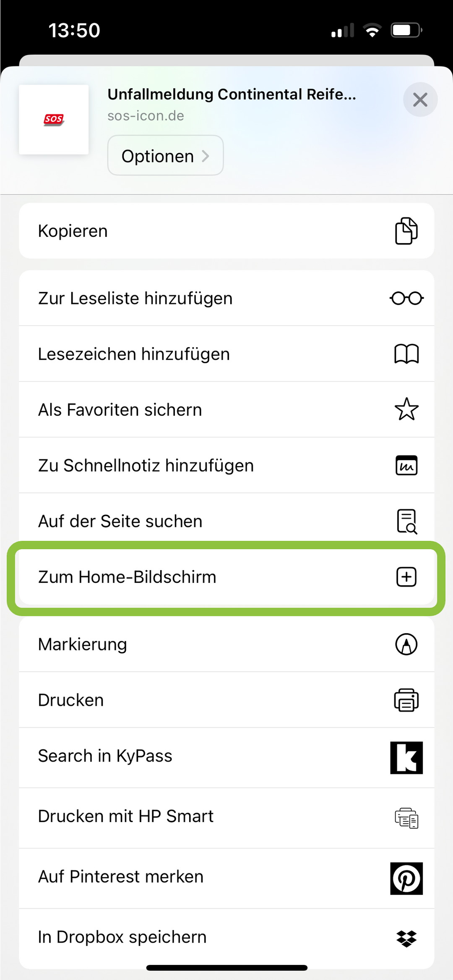The height and width of the screenshot is (980, 453).
Task: Tap the Pinterest logo icon
Action: 406,878
